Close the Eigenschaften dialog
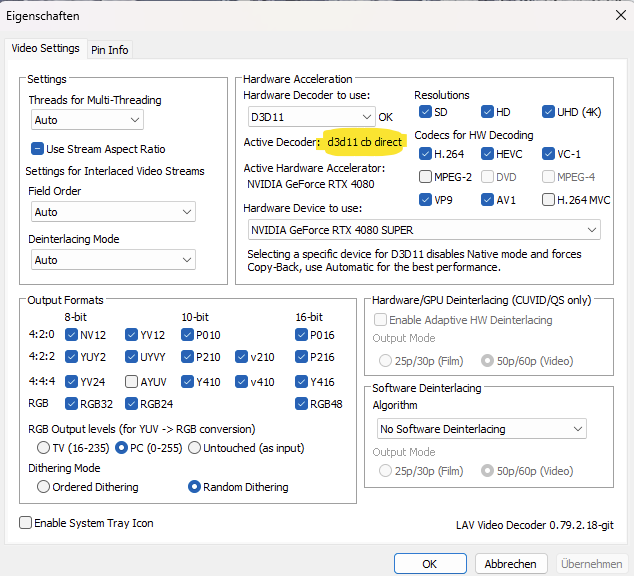Viewport: 634px width, 576px height. click(621, 15)
